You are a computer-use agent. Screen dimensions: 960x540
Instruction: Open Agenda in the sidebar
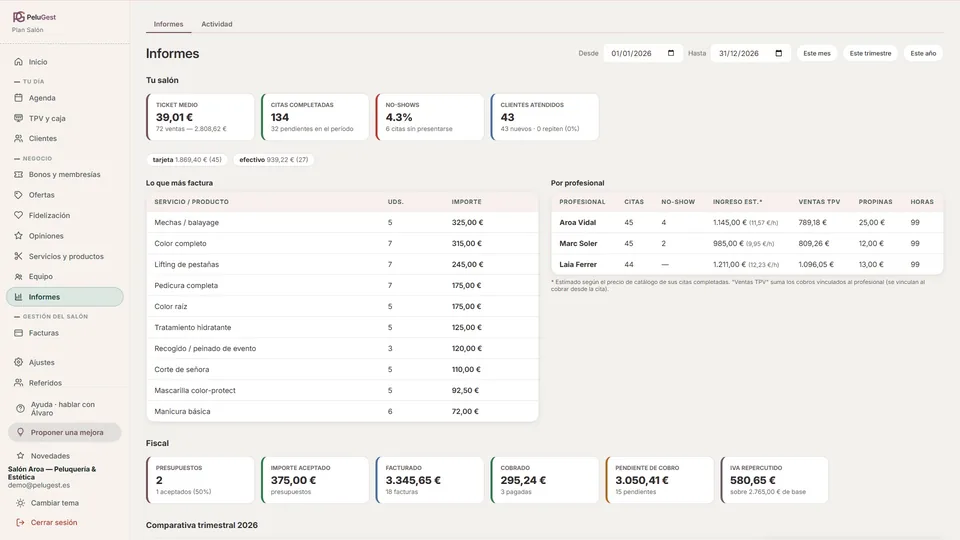tap(65, 98)
